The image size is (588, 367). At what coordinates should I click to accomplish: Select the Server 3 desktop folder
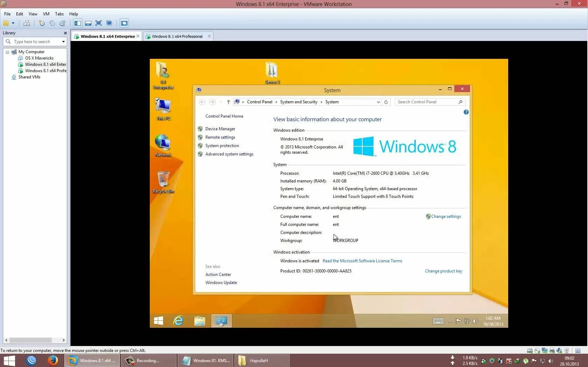(272, 73)
